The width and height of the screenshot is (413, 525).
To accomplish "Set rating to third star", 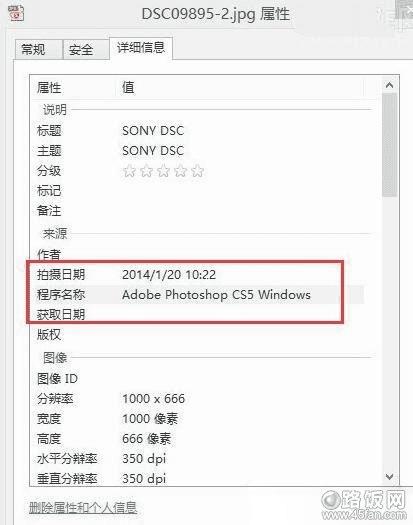I will pos(163,171).
